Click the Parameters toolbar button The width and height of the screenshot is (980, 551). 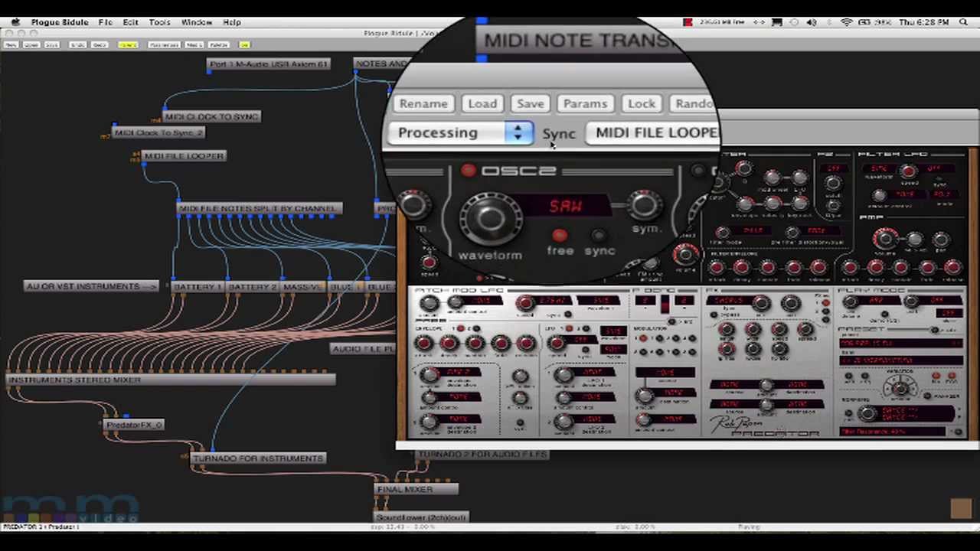tap(164, 44)
